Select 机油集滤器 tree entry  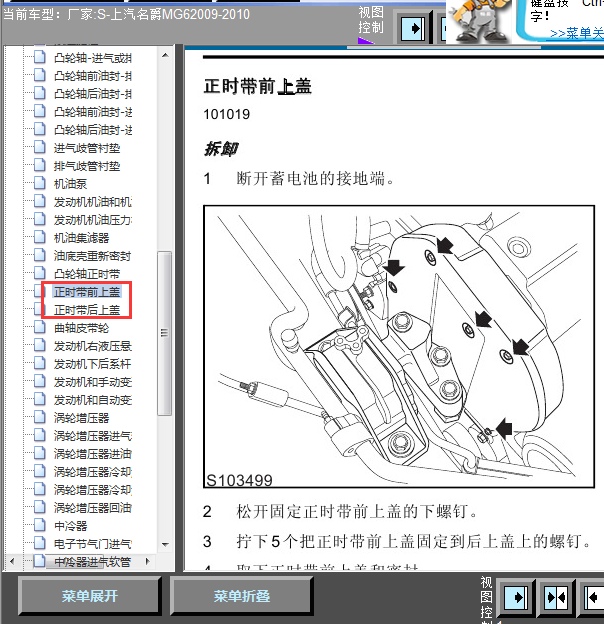pos(82,238)
